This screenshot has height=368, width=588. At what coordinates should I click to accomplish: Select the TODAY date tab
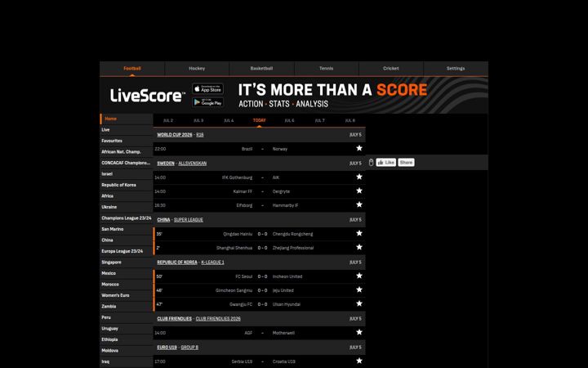pos(259,120)
